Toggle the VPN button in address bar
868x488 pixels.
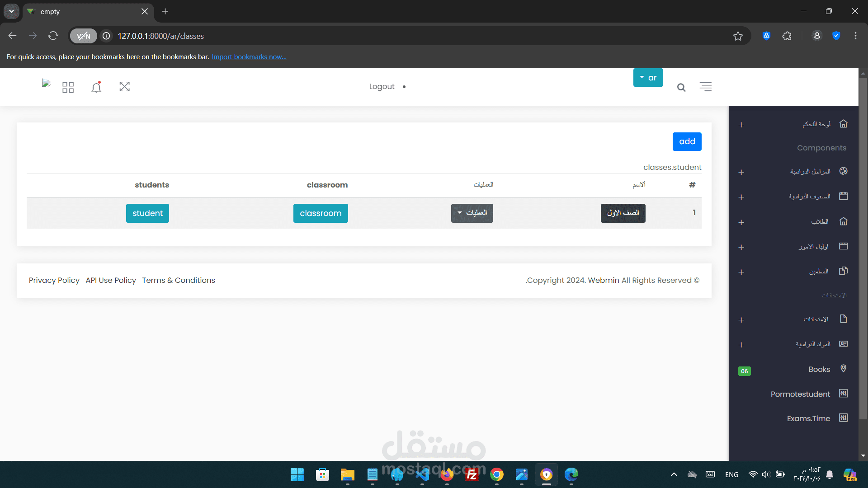(x=84, y=36)
